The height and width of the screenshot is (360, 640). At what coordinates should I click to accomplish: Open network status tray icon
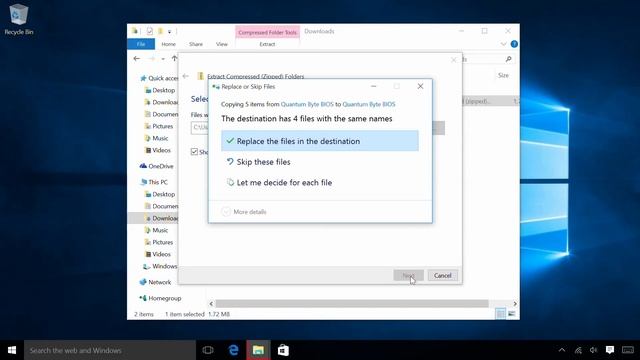point(578,350)
